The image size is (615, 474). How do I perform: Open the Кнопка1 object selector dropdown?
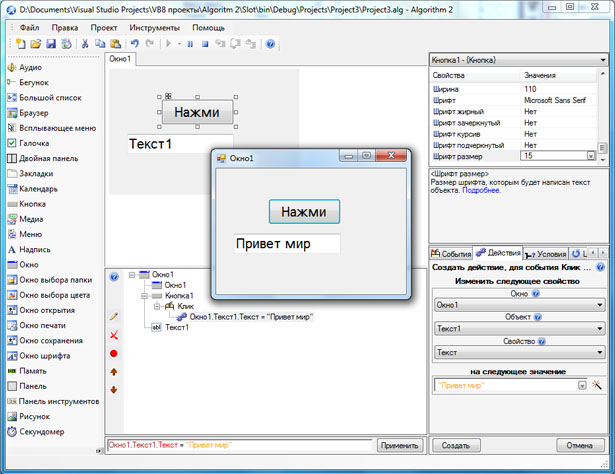(x=518, y=61)
